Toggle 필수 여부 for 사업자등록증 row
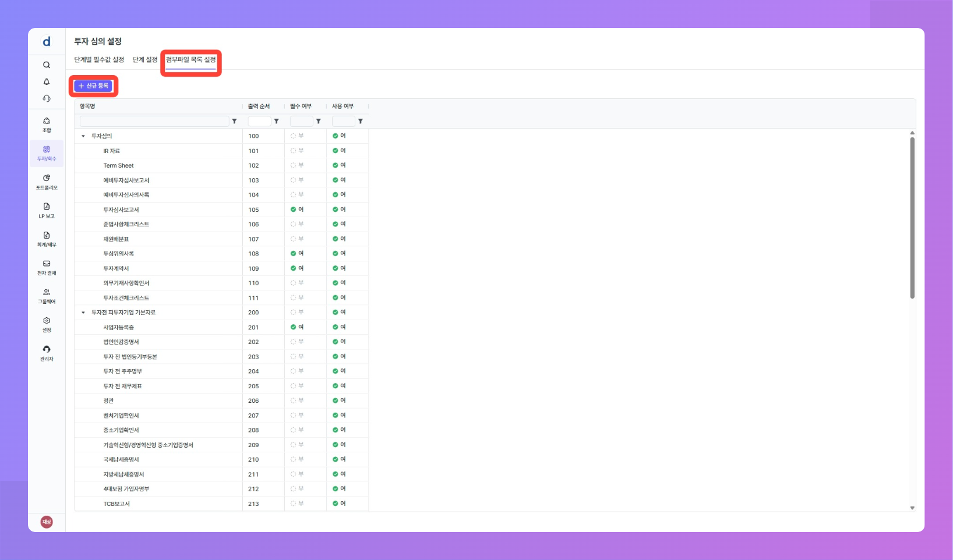Screen dimensions: 953x560 pos(297,327)
